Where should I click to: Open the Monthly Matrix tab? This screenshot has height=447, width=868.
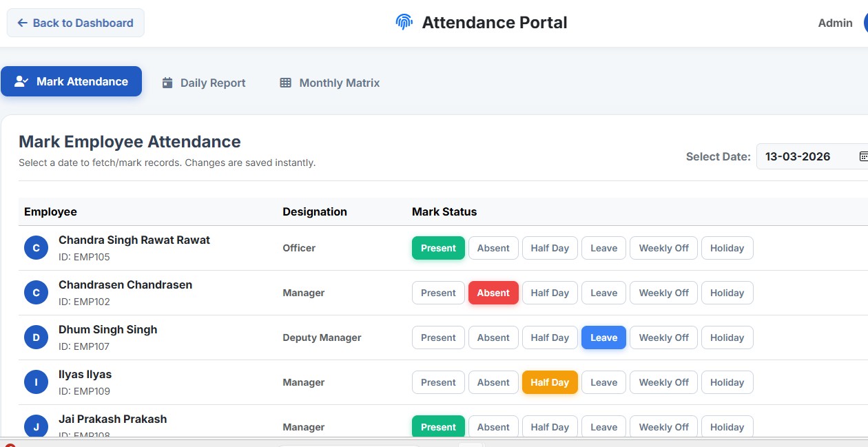click(x=329, y=83)
